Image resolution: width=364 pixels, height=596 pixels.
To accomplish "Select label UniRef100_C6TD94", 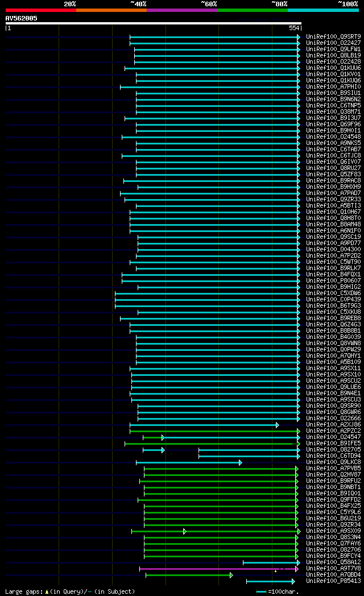I will 333,456.
